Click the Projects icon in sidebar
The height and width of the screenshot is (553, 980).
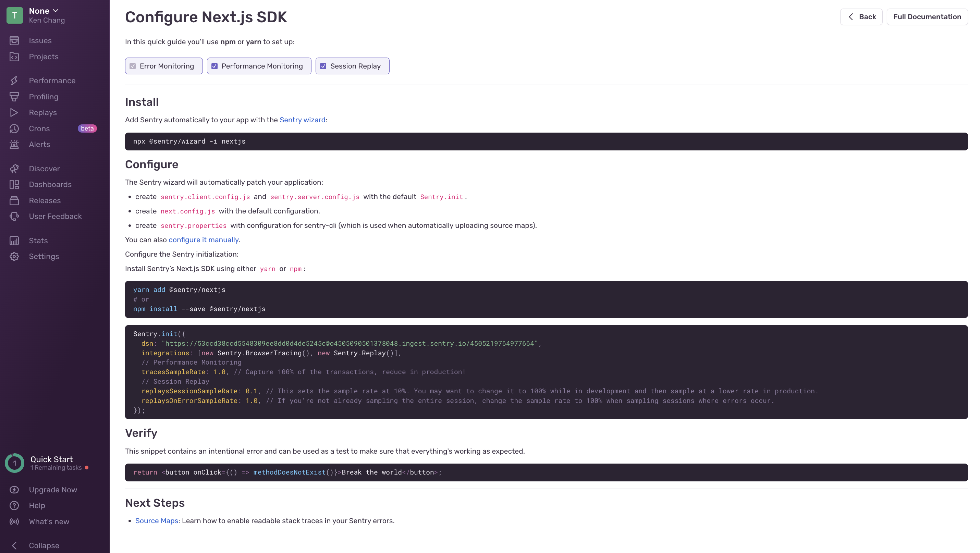click(14, 57)
